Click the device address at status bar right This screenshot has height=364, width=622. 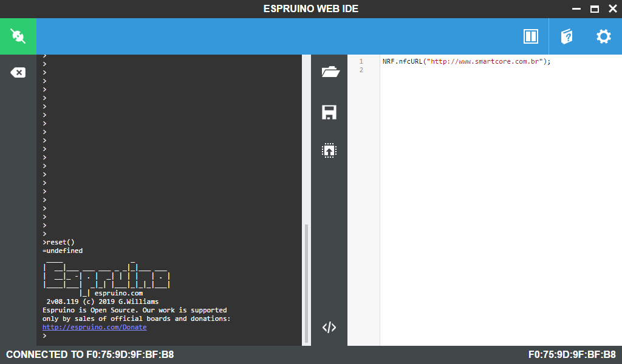click(572, 354)
